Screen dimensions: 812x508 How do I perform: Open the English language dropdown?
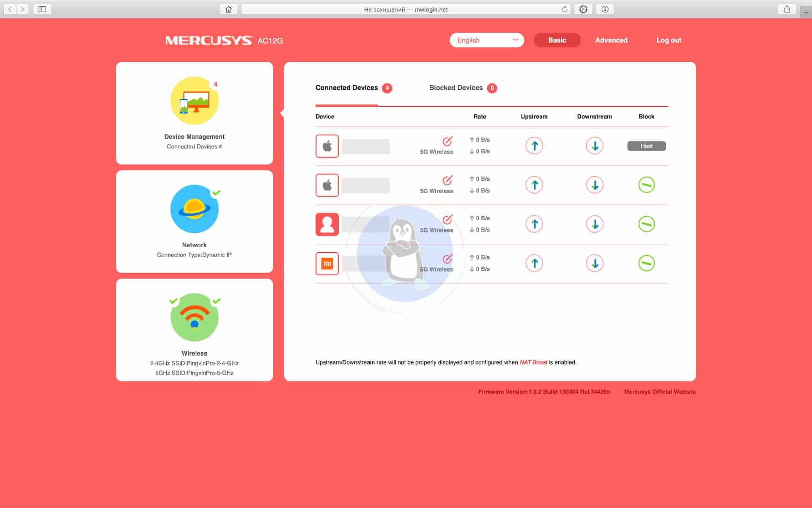[486, 40]
